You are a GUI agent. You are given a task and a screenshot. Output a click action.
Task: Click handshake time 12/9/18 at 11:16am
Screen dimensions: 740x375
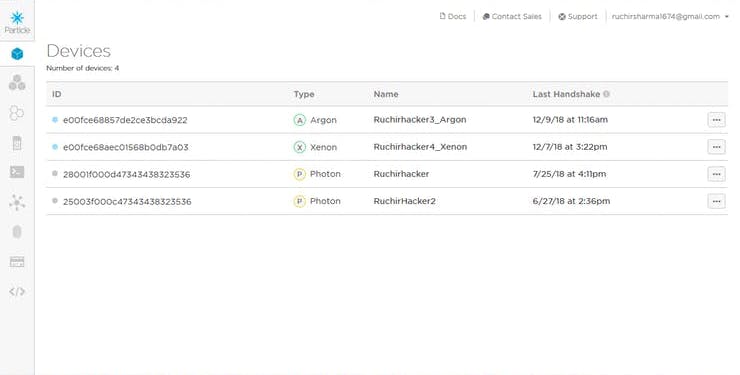570,120
